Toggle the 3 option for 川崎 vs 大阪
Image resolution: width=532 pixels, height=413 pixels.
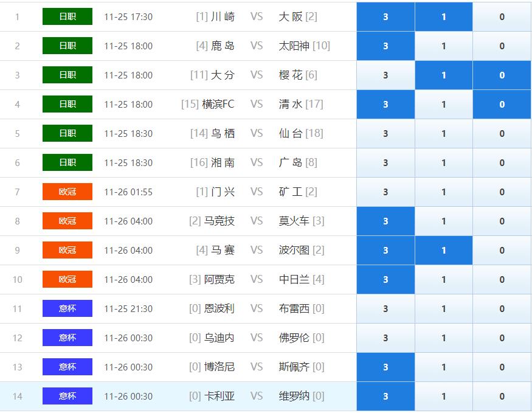click(x=385, y=17)
